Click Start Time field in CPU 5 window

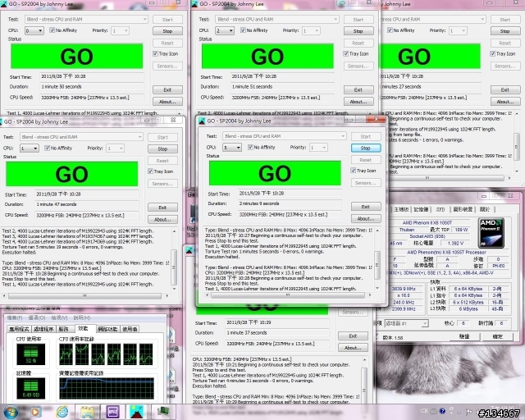(x=290, y=194)
